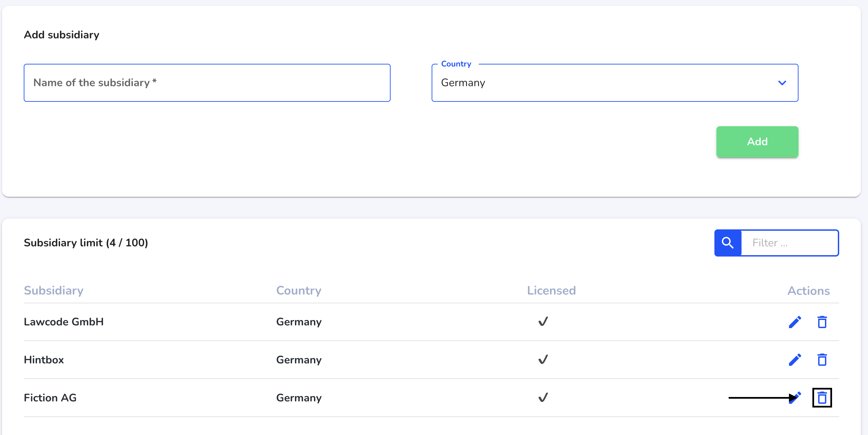Click the Name of the subsidiary field
This screenshot has width=868, height=435.
coord(207,83)
